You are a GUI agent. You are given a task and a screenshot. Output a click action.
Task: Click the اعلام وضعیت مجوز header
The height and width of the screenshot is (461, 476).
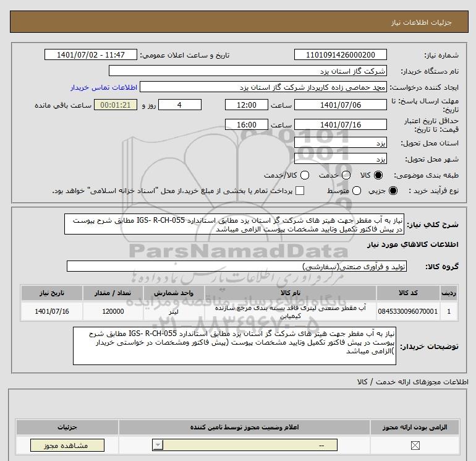[244, 427]
